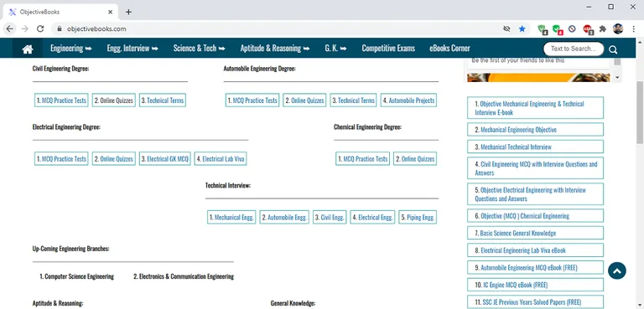Image resolution: width=644 pixels, height=309 pixels.
Task: Bookmark page with the star icon
Action: coord(522,28)
